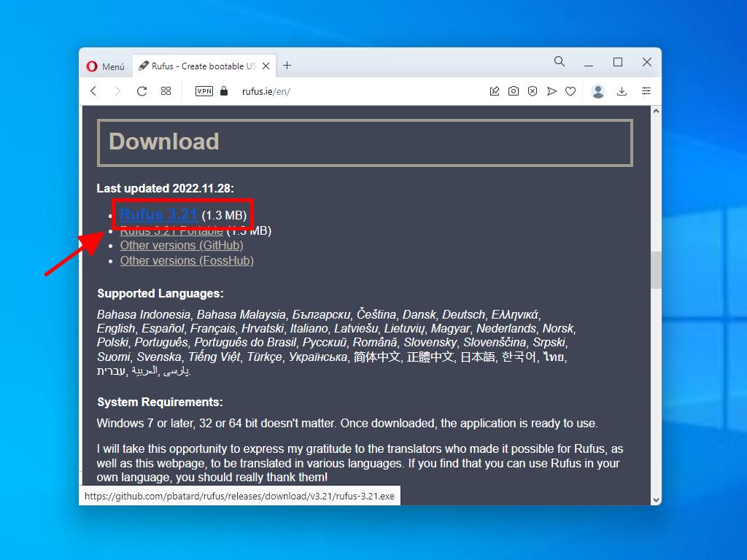Select the Rufus browser tab
This screenshot has width=747, height=560.
[197, 66]
